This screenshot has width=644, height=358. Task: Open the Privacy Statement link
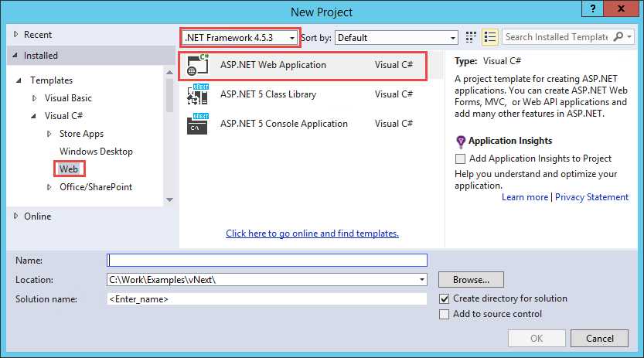click(x=592, y=197)
